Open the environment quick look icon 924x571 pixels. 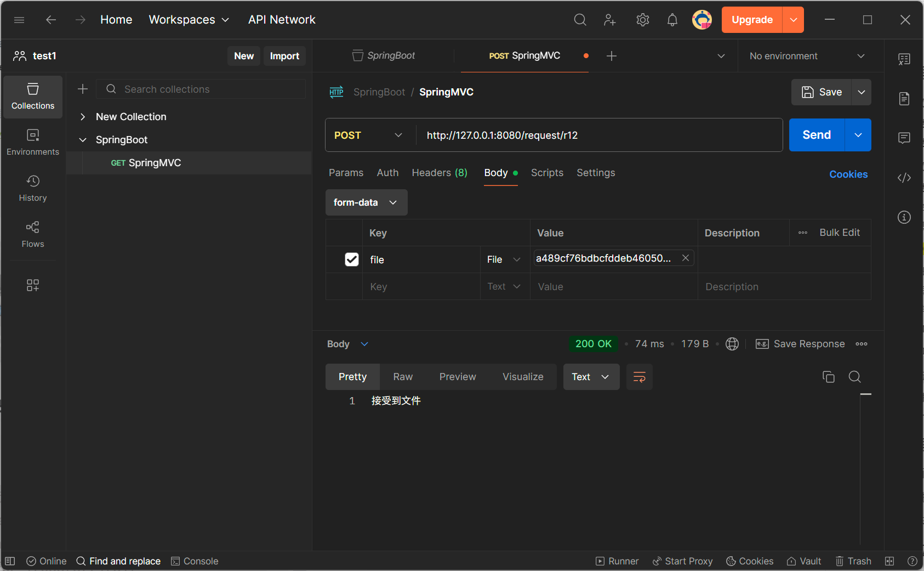(x=904, y=59)
